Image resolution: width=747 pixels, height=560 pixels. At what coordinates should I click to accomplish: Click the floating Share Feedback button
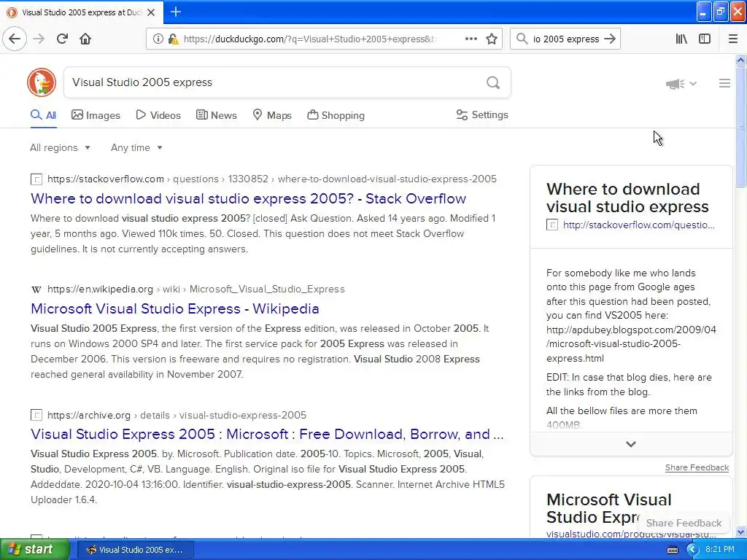(684, 523)
